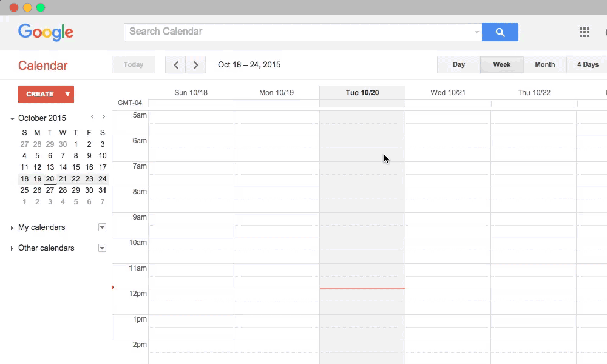Click the My calendars label
Image resolution: width=607 pixels, height=364 pixels.
point(41,227)
